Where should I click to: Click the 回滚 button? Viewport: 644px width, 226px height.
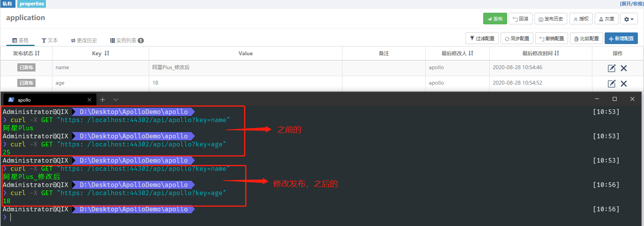pos(520,19)
